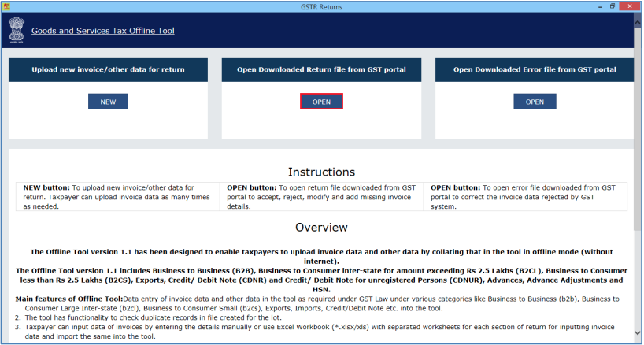Click the 'Main features of Offline Tool:' text
The width and height of the screenshot is (644, 345).
pyautogui.click(x=69, y=299)
